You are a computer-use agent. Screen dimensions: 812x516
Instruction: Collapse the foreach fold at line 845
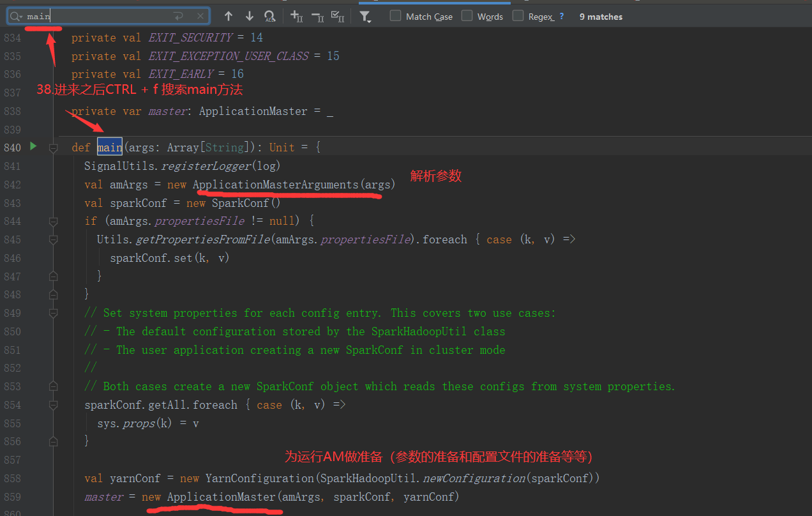pos(54,239)
